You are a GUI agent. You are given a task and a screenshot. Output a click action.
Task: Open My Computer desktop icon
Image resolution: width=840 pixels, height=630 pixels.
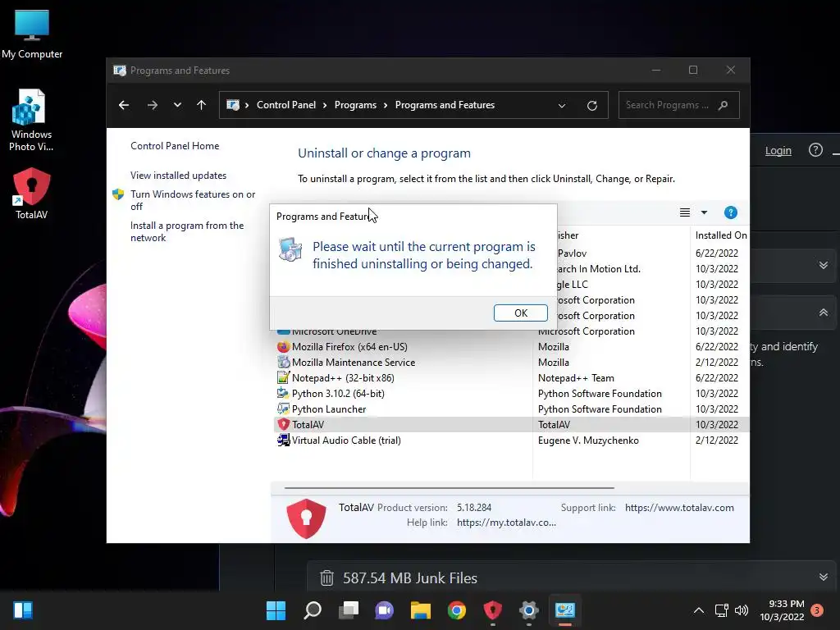pos(32,34)
